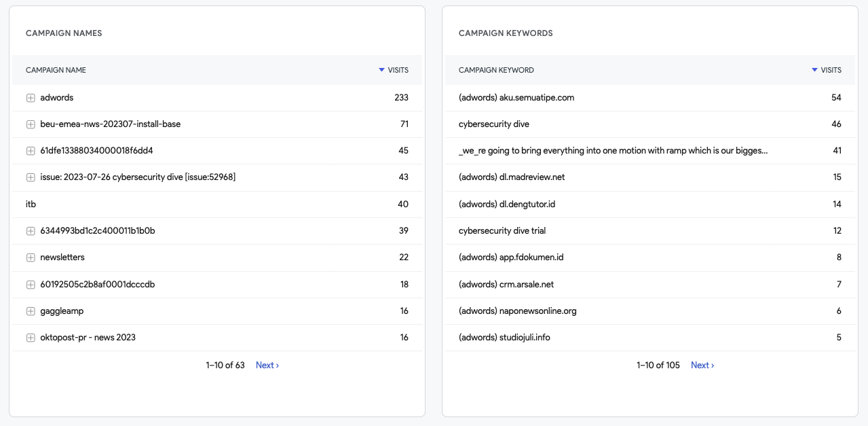The width and height of the screenshot is (868, 426).
Task: Select the newsletters campaign name text
Action: coord(62,258)
